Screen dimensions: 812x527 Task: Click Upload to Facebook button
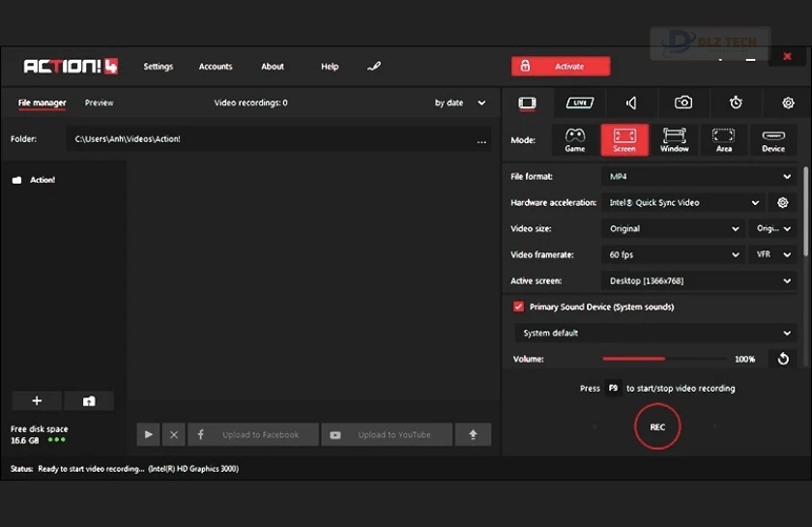(253, 434)
